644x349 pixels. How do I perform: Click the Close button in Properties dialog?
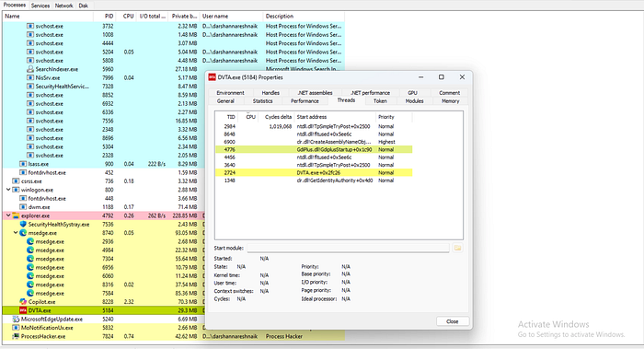[453, 321]
